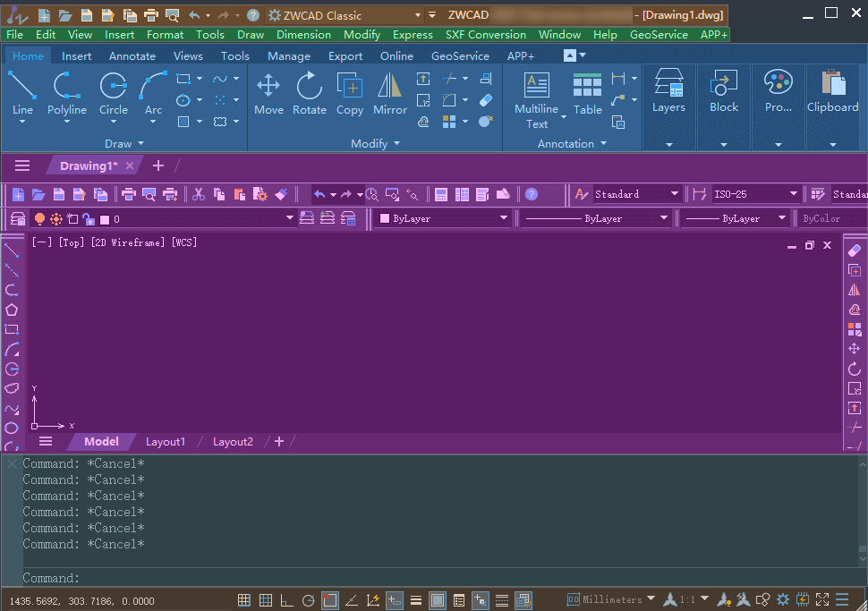Image resolution: width=868 pixels, height=611 pixels.
Task: Click the Save icon in quick access bar
Action: (87, 15)
